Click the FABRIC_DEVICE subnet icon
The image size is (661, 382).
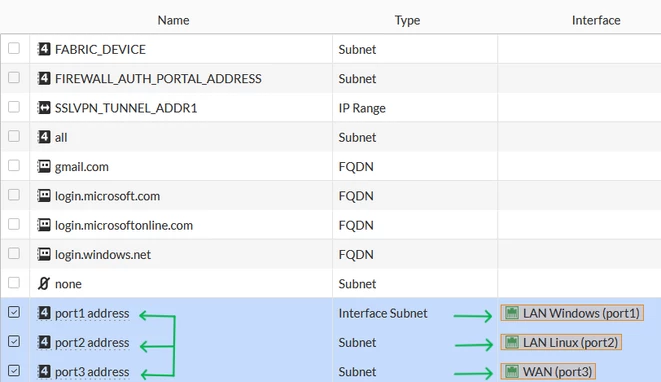44,49
